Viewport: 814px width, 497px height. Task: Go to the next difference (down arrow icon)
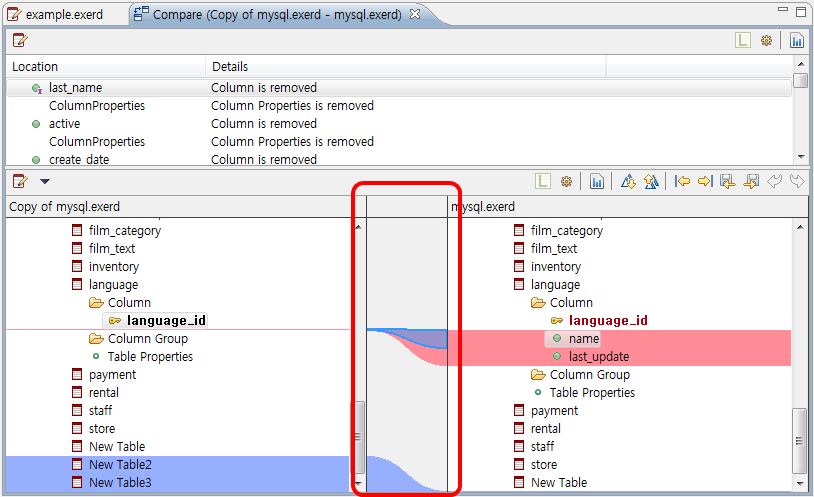pos(628,181)
